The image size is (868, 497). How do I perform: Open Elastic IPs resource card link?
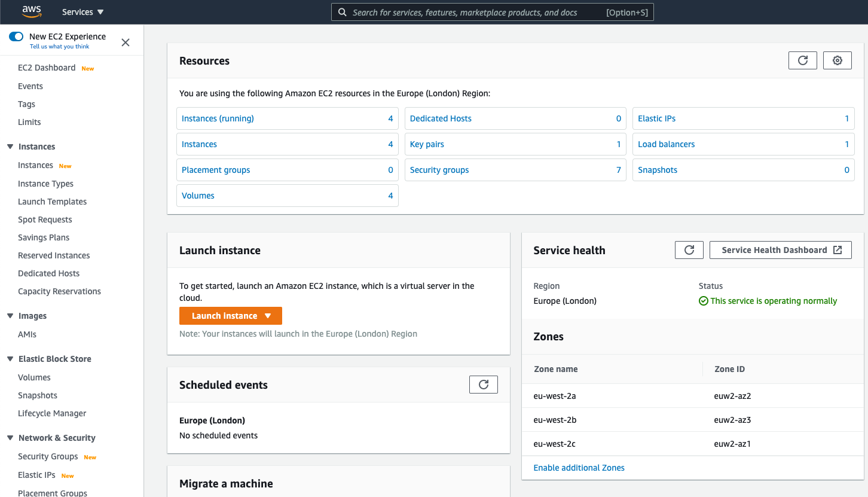click(656, 118)
